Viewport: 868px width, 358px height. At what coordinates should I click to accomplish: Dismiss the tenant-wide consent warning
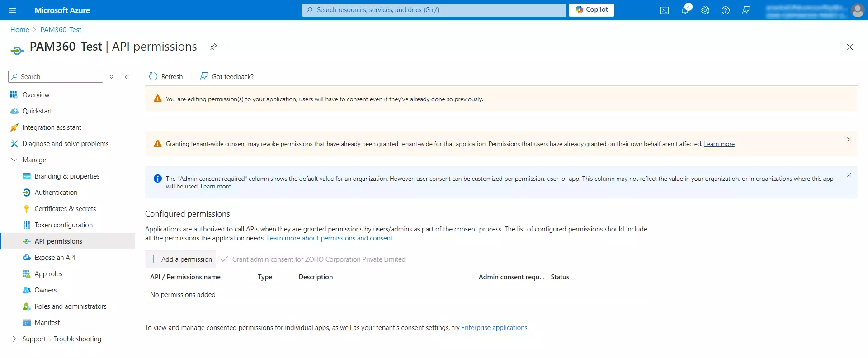[849, 140]
